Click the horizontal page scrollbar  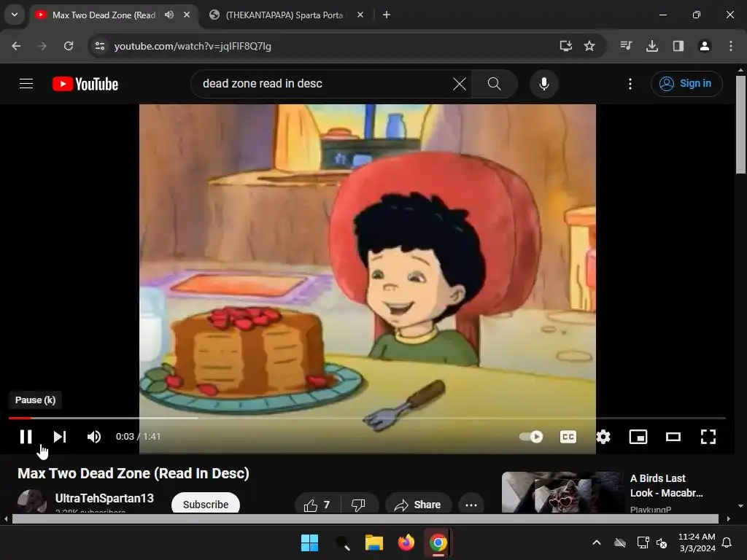365,518
